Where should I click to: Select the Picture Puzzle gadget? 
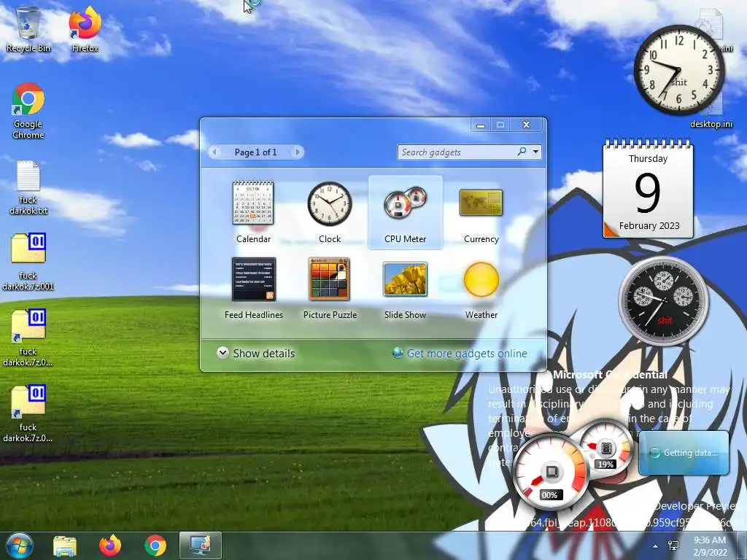(330, 289)
